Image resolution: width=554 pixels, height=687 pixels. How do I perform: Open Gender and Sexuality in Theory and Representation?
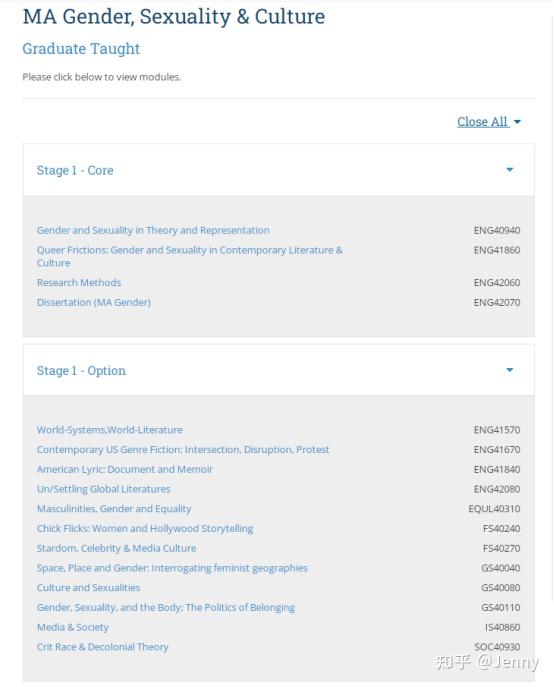pos(153,230)
